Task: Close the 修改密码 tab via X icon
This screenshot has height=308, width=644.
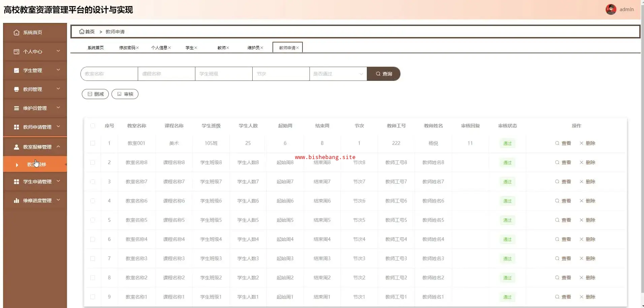Action: click(137, 48)
